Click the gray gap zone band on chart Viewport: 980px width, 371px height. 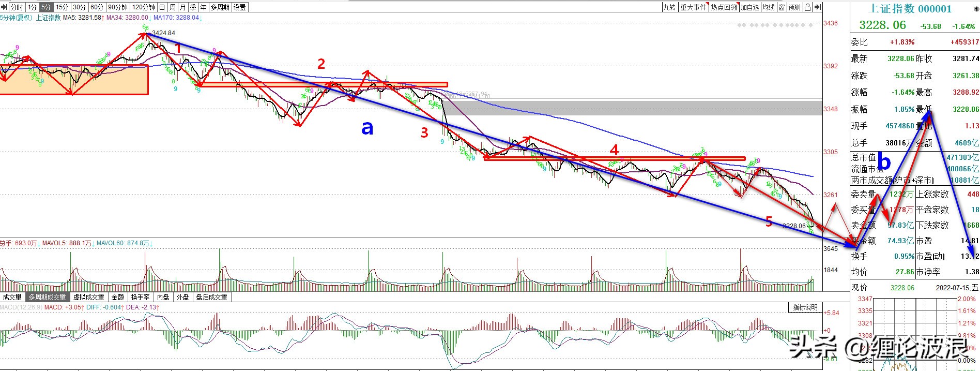(632, 108)
